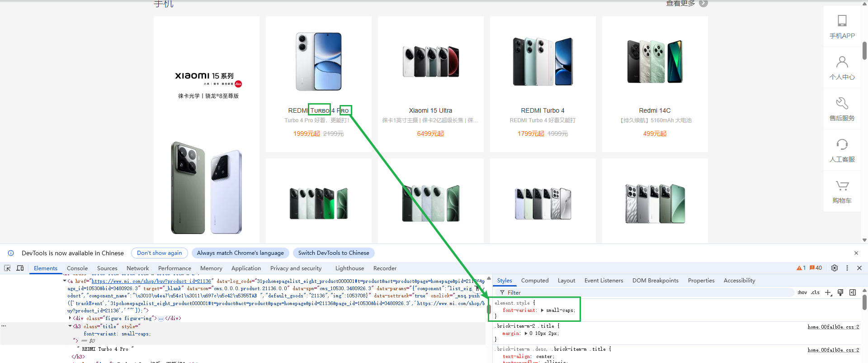The width and height of the screenshot is (868, 363).
Task: Open DevTools more options menu
Action: click(x=847, y=268)
